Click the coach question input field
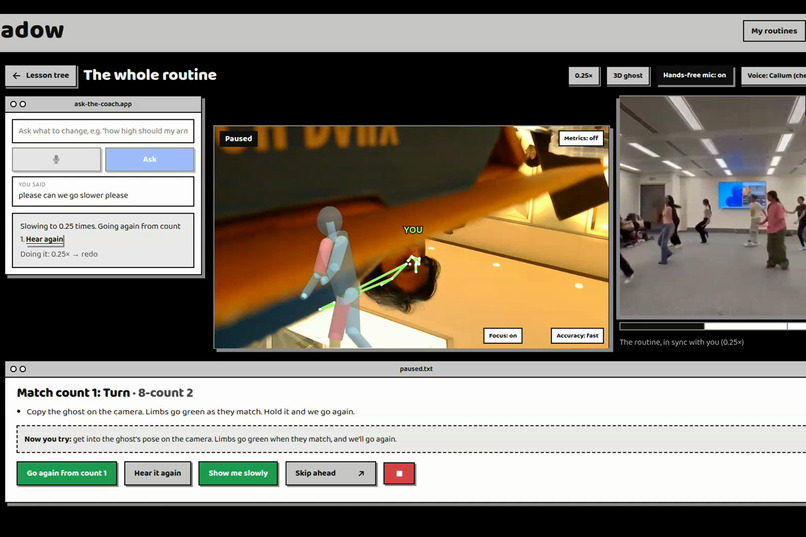Image resolution: width=806 pixels, height=537 pixels. (x=103, y=131)
